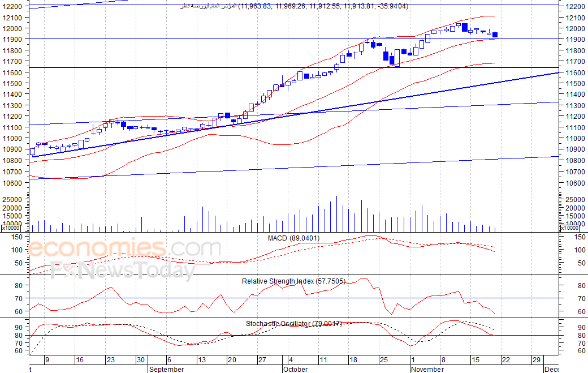Click the x10000 volume scale box at right

[569, 228]
